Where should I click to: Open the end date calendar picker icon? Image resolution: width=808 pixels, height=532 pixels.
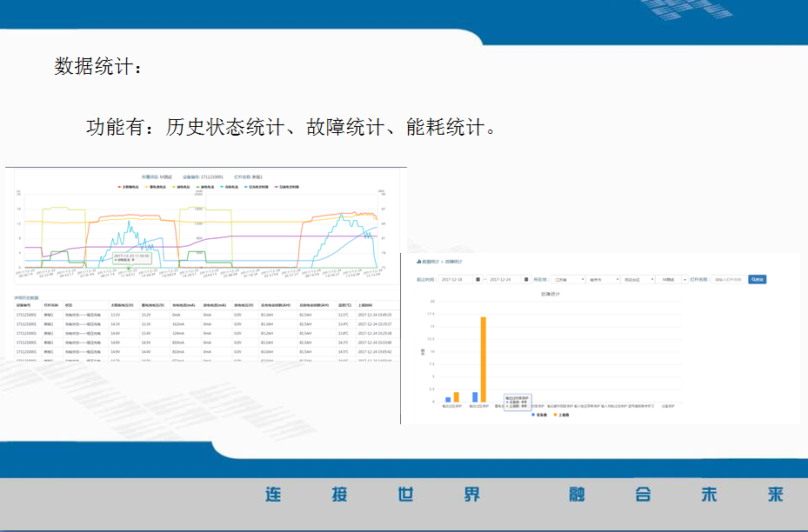[527, 279]
